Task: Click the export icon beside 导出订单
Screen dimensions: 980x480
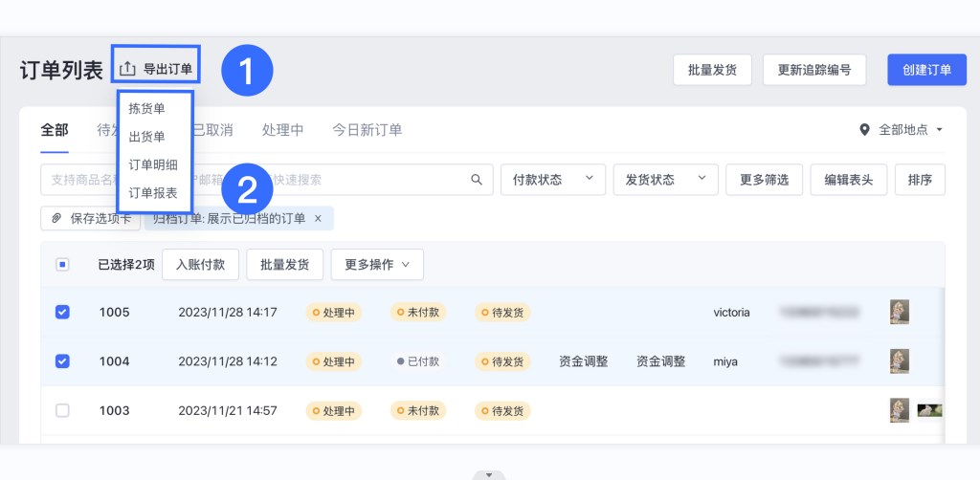Action: click(x=127, y=69)
